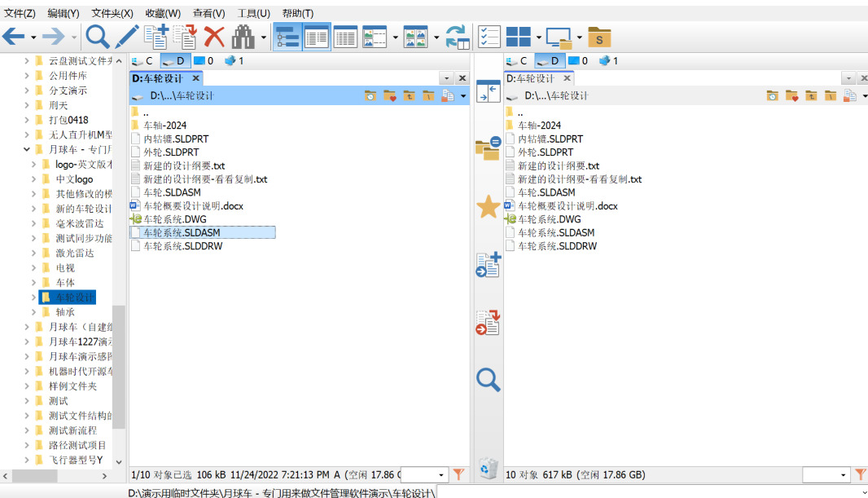Image resolution: width=868 pixels, height=498 pixels.
Task: Toggle the folder tree toolbar button
Action: coord(287,37)
